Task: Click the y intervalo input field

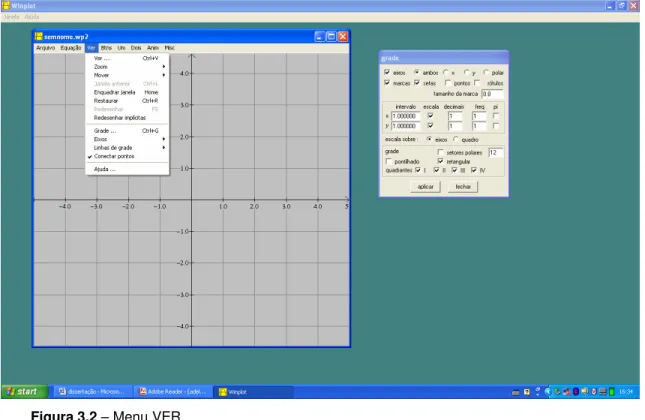Action: tap(406, 126)
